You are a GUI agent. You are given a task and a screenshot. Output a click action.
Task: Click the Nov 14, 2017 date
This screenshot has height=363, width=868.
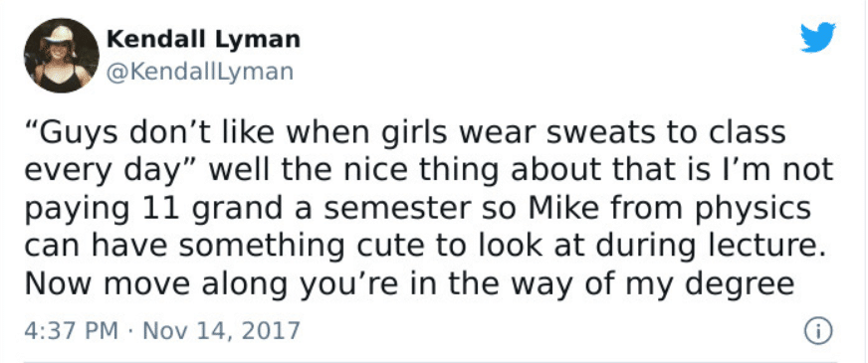click(221, 331)
